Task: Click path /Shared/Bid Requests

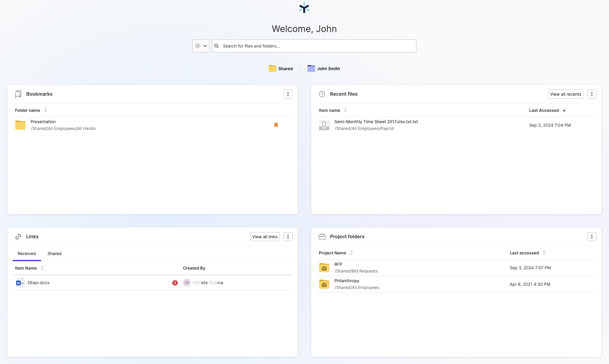Action: click(356, 271)
